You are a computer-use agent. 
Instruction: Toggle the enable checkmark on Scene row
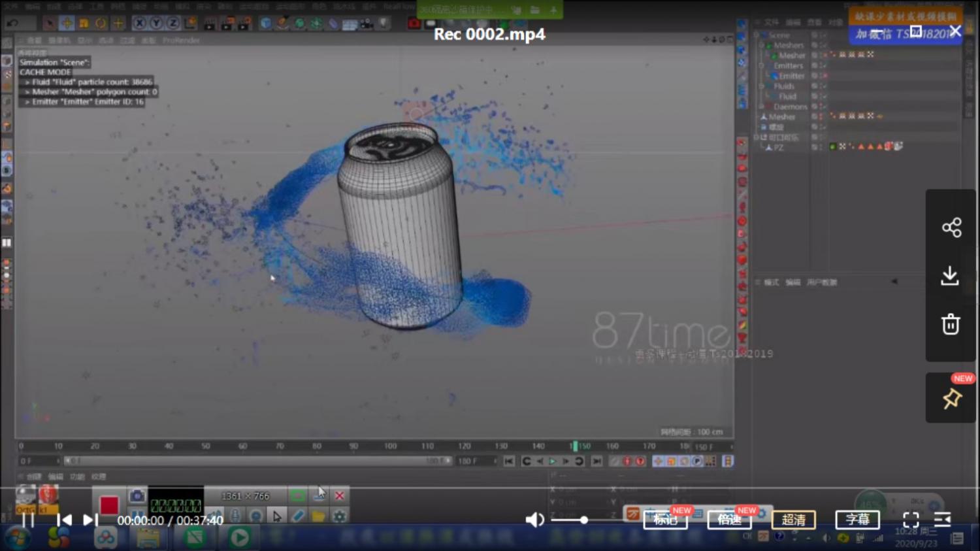point(825,35)
